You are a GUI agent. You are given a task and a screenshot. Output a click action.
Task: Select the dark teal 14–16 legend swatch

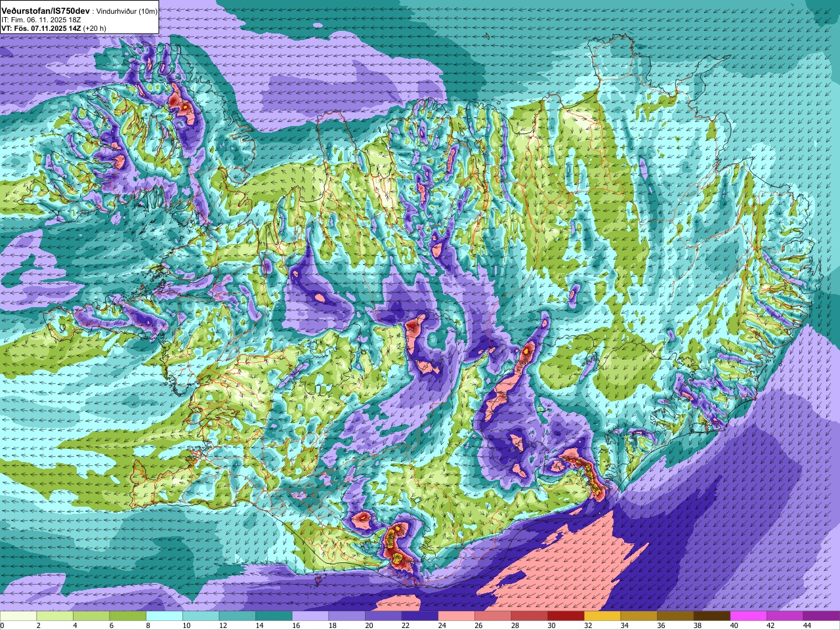click(274, 616)
